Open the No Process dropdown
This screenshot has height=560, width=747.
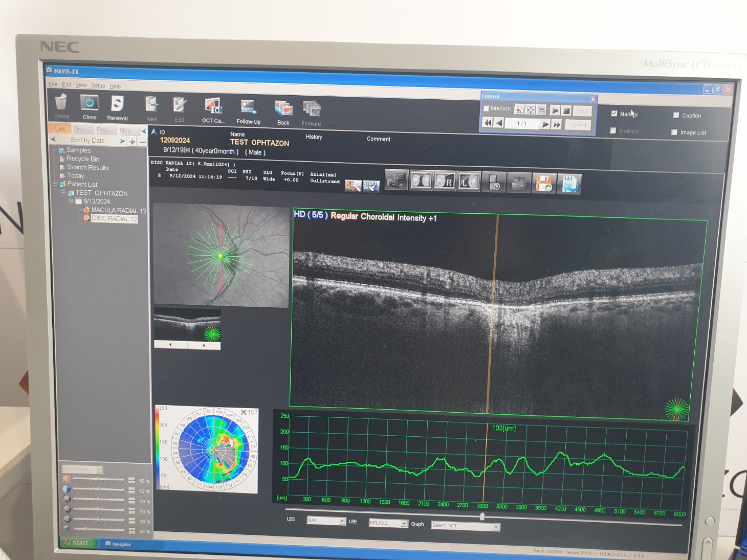click(x=82, y=469)
